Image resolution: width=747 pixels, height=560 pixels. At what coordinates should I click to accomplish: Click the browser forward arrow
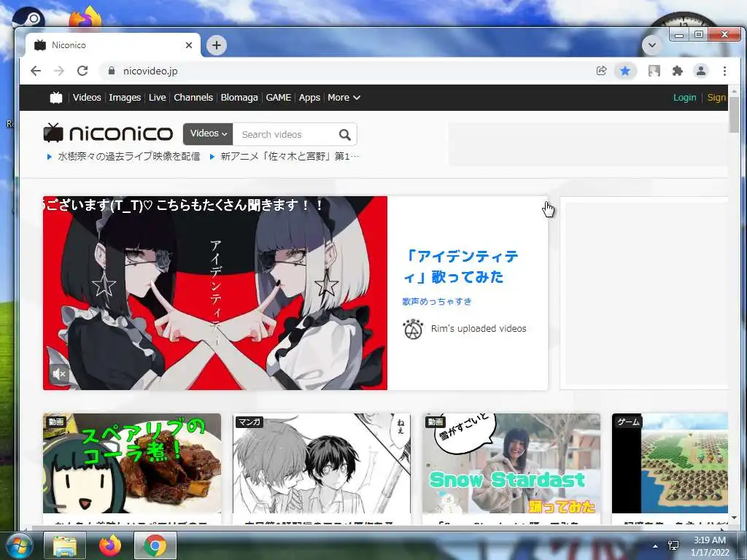pos(59,71)
